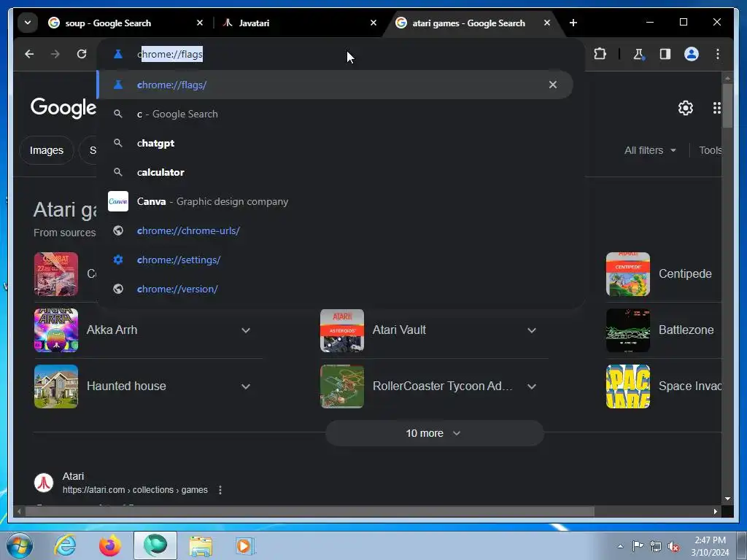Expand the 10 more games button

click(x=434, y=433)
